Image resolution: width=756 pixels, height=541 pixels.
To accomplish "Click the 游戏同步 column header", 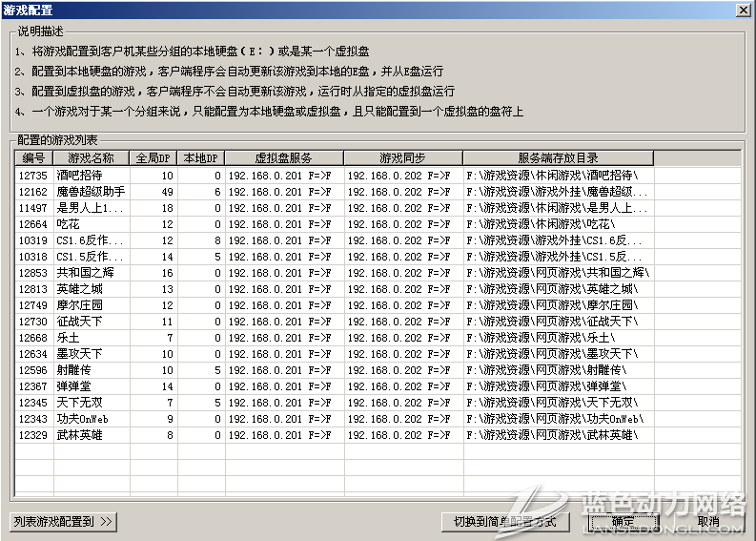I will point(402,158).
